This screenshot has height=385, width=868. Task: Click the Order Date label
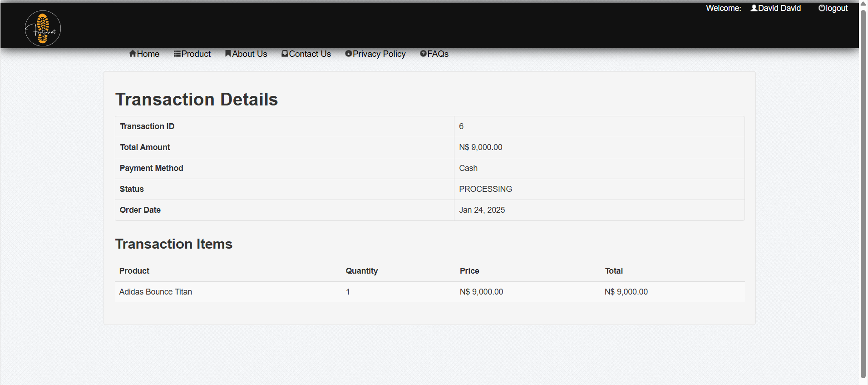pos(140,210)
